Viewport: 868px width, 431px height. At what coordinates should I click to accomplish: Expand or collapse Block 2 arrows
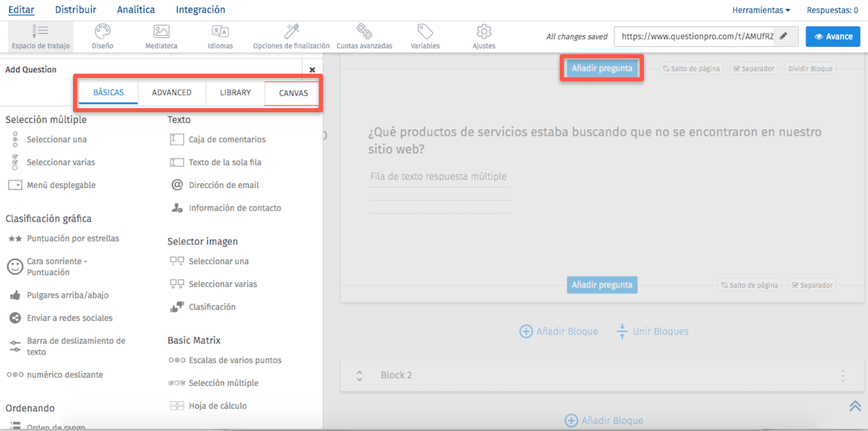(x=360, y=376)
